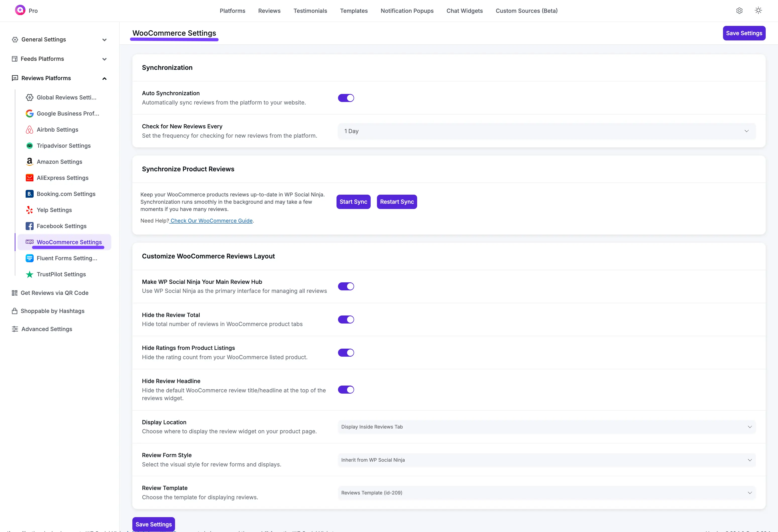The width and height of the screenshot is (778, 532).
Task: Toggle light/dark theme with sun icon
Action: coord(758,10)
